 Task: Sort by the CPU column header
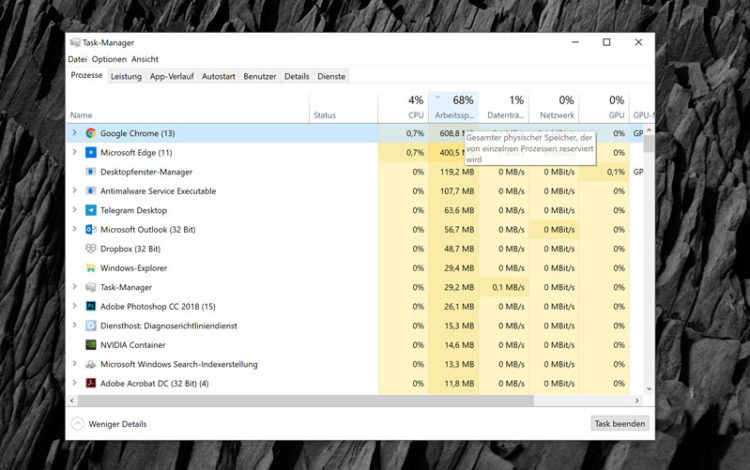pyautogui.click(x=403, y=107)
